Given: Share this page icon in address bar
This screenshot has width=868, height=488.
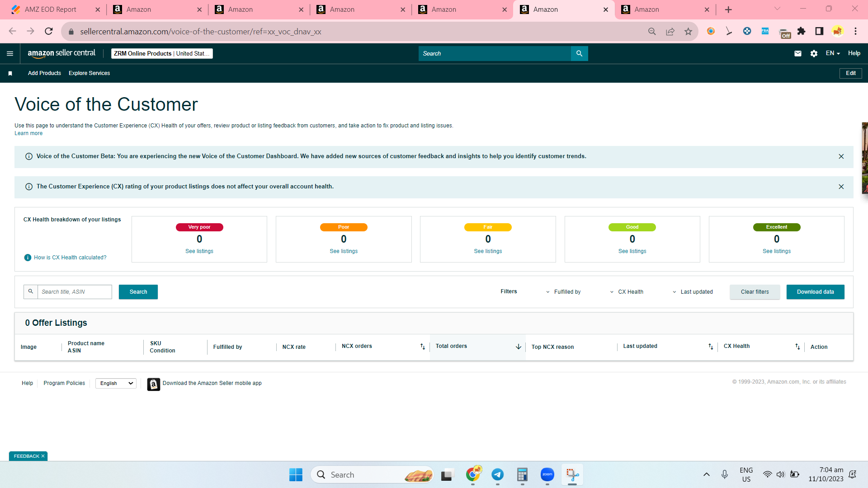Looking at the screenshot, I should click(670, 31).
